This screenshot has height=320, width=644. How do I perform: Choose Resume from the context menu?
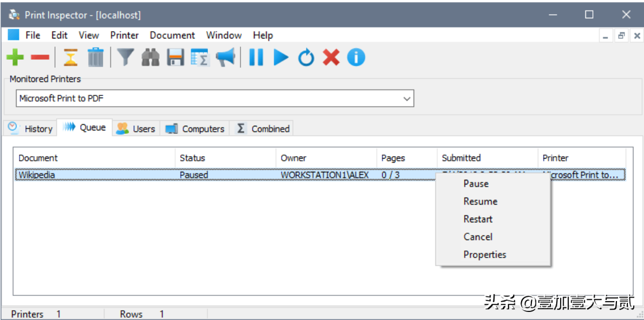click(x=480, y=202)
